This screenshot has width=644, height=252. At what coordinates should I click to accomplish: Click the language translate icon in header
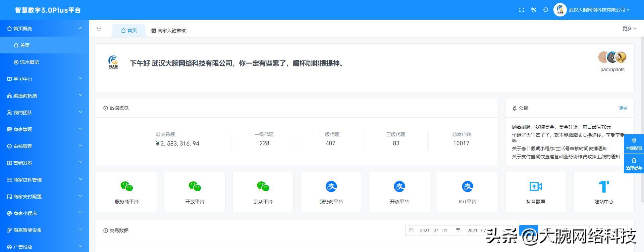(534, 10)
